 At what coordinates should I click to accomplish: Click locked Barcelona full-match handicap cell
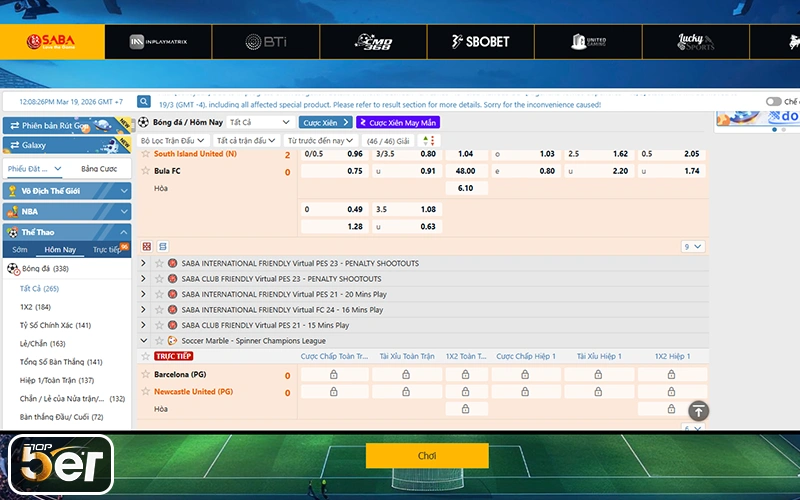[334, 374]
